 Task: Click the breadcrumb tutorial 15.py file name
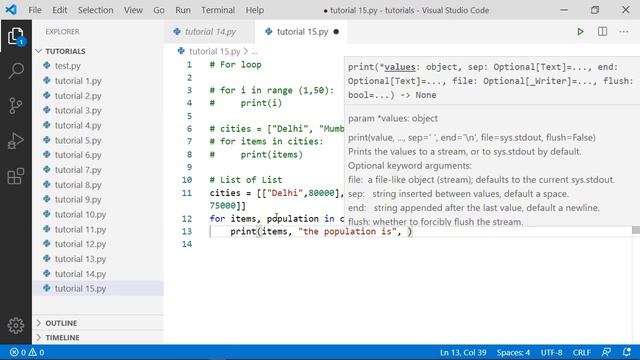point(215,51)
